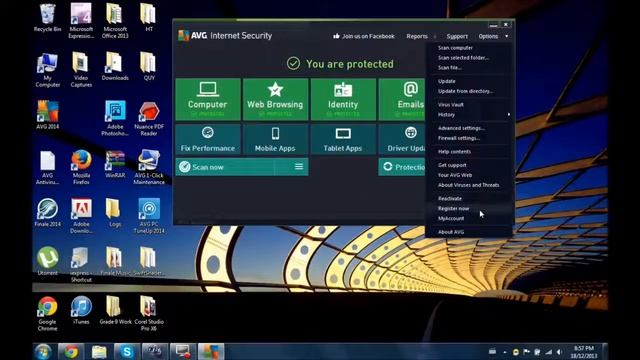Select the Downloads folder icon

pos(115,67)
